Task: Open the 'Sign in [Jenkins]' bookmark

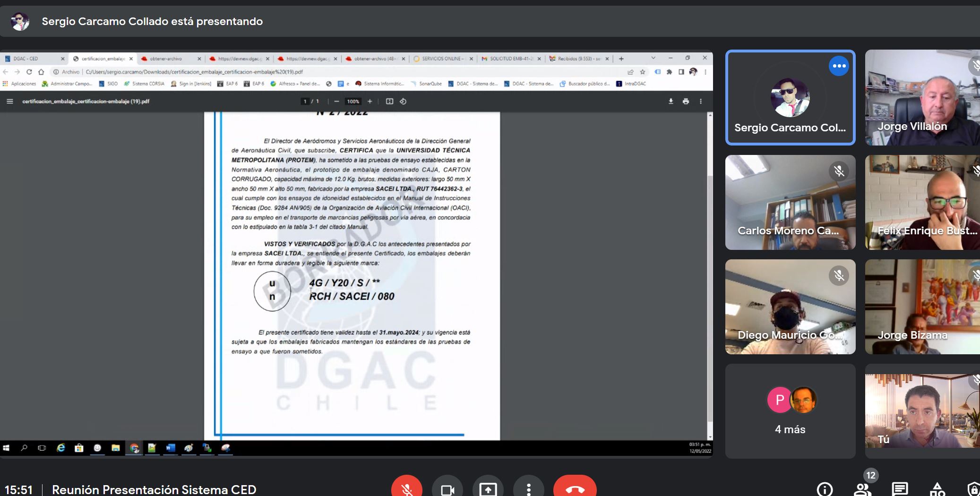Action: [x=191, y=84]
